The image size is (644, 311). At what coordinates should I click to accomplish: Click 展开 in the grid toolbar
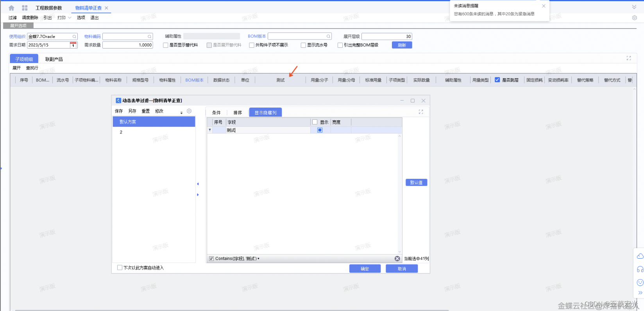coord(16,68)
